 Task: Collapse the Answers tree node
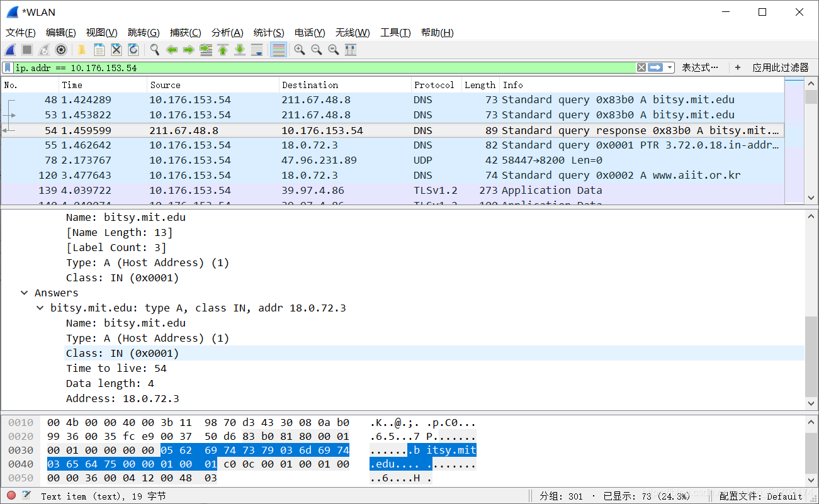pos(25,293)
